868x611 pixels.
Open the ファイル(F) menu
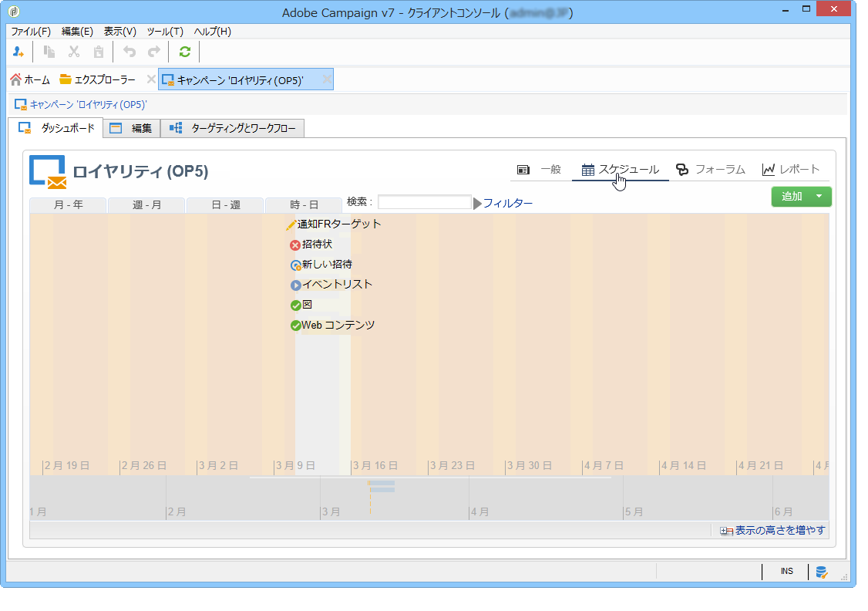[31, 32]
